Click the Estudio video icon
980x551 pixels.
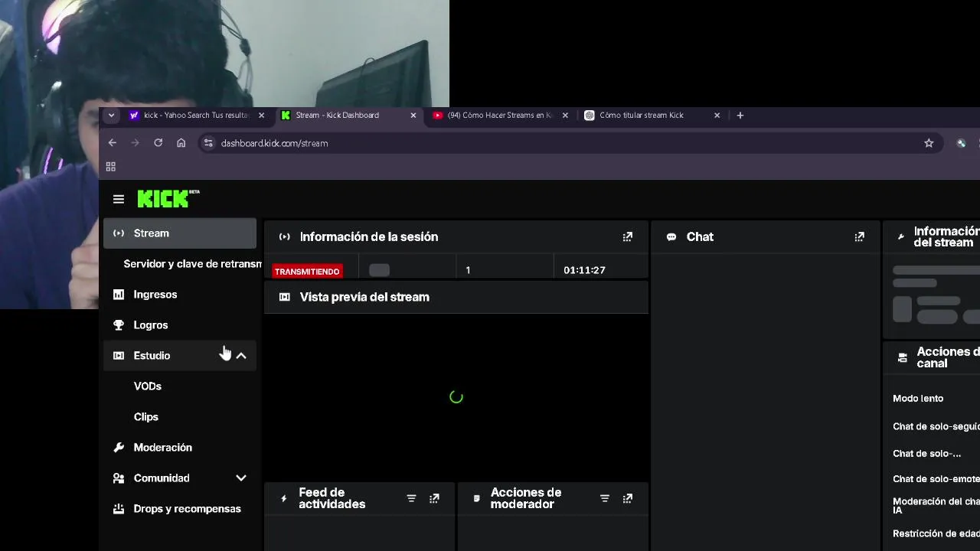pyautogui.click(x=119, y=356)
